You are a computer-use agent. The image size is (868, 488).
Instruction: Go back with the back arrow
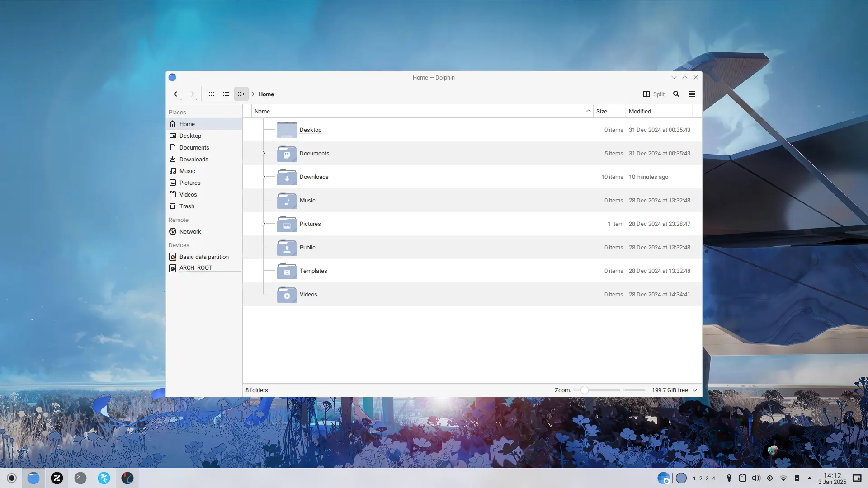point(176,94)
